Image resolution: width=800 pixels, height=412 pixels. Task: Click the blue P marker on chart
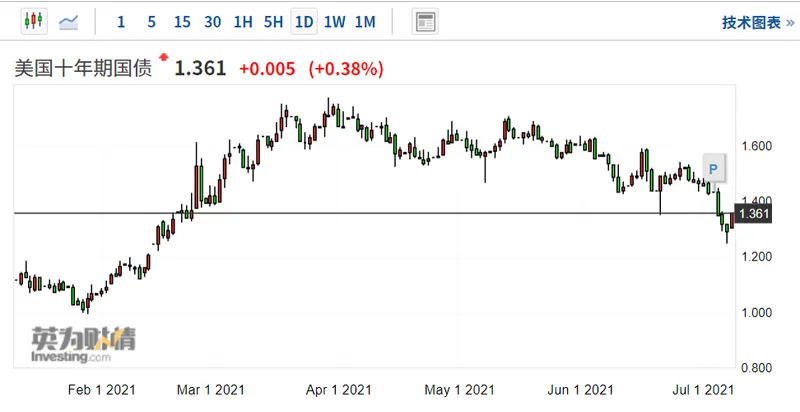click(x=713, y=167)
